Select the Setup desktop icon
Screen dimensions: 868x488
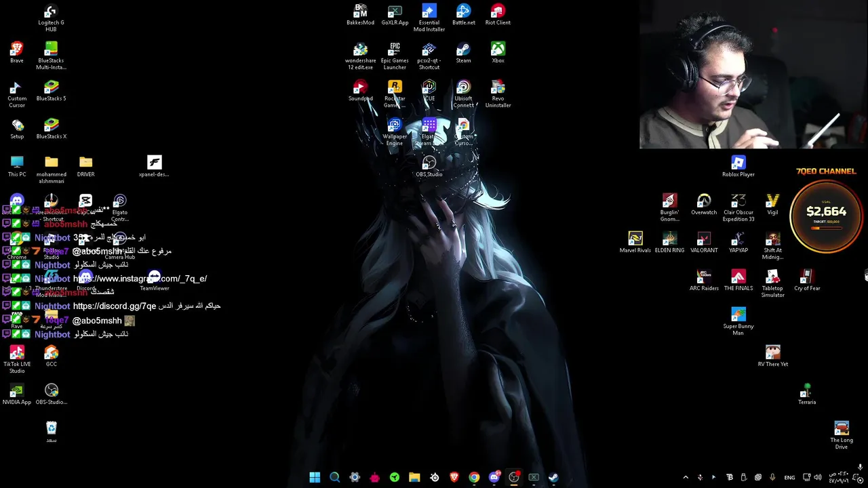tap(17, 129)
